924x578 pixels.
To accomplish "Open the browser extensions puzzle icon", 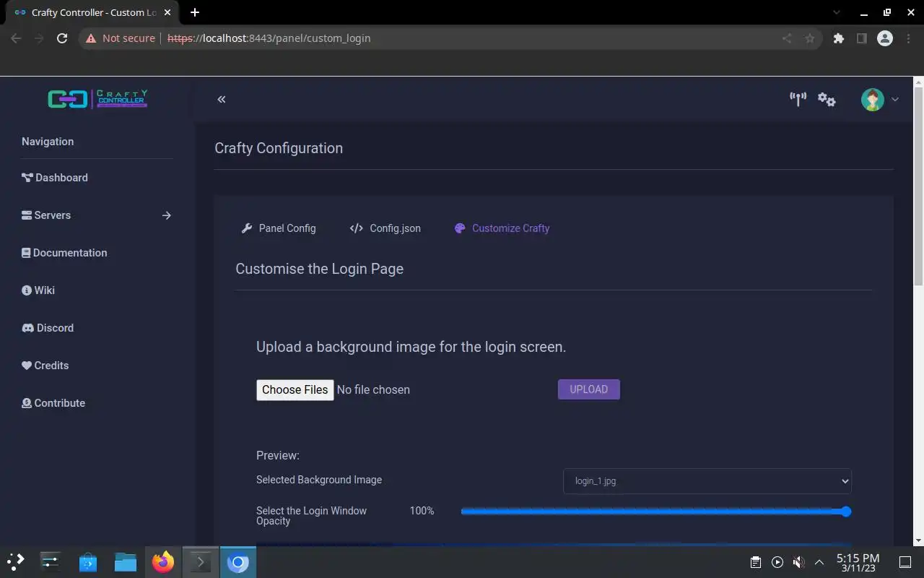I will point(838,38).
